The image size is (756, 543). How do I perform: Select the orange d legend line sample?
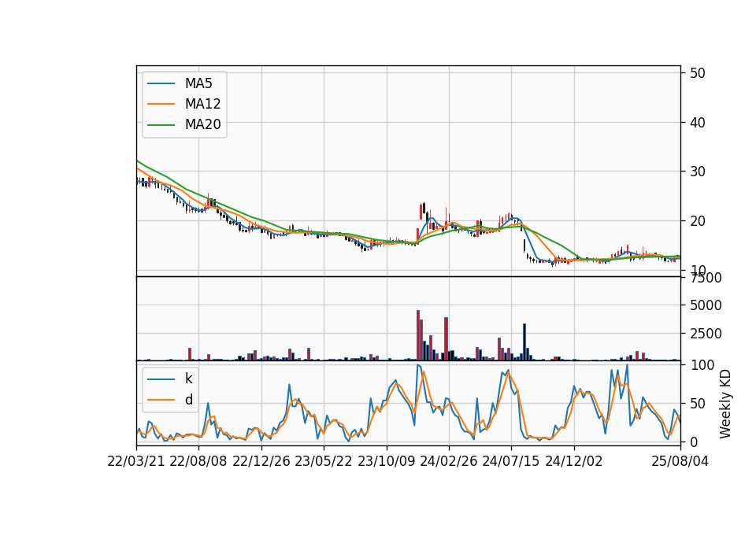pos(161,400)
